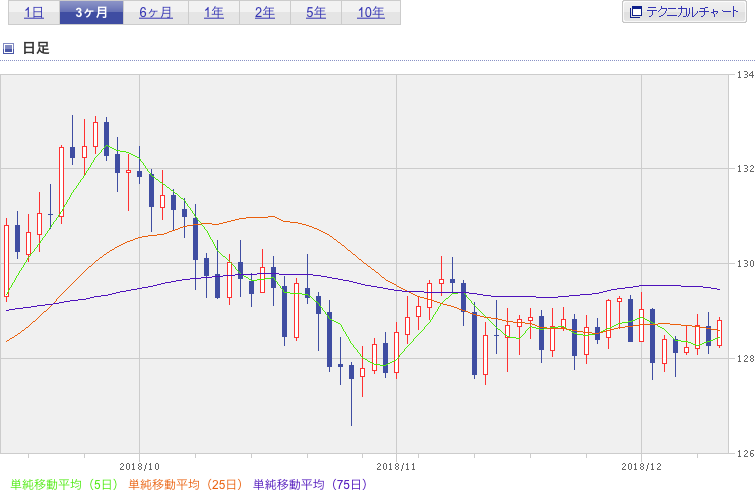
Task: Select the 3ヶ月 period tab
Action: (x=91, y=12)
